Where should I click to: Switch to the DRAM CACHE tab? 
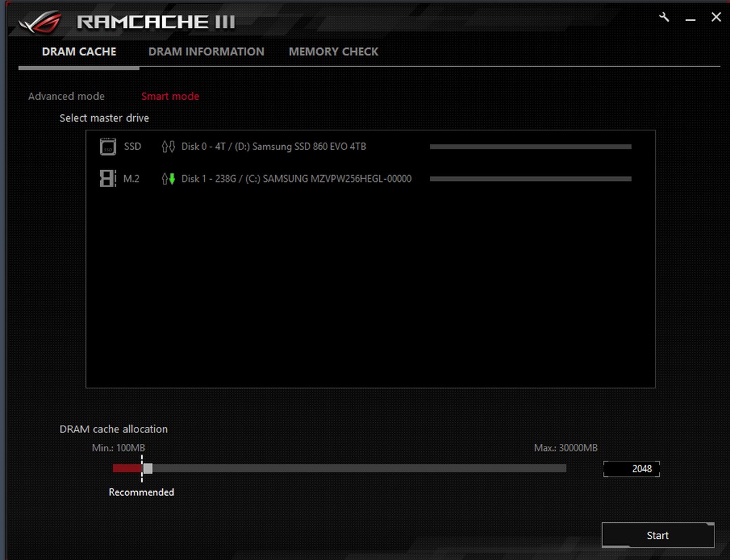79,51
